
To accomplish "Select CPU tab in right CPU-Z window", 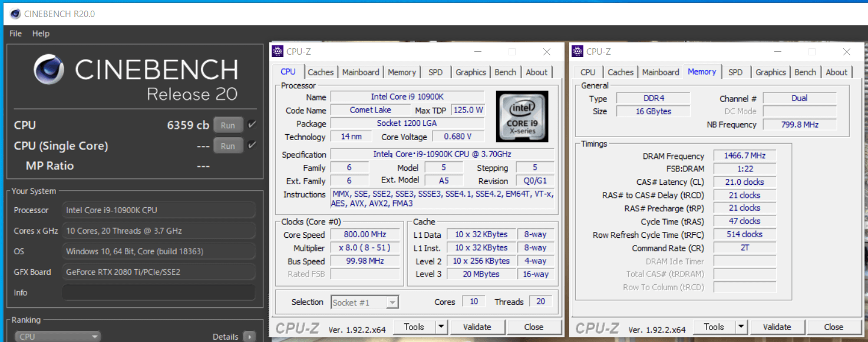I will [x=588, y=72].
